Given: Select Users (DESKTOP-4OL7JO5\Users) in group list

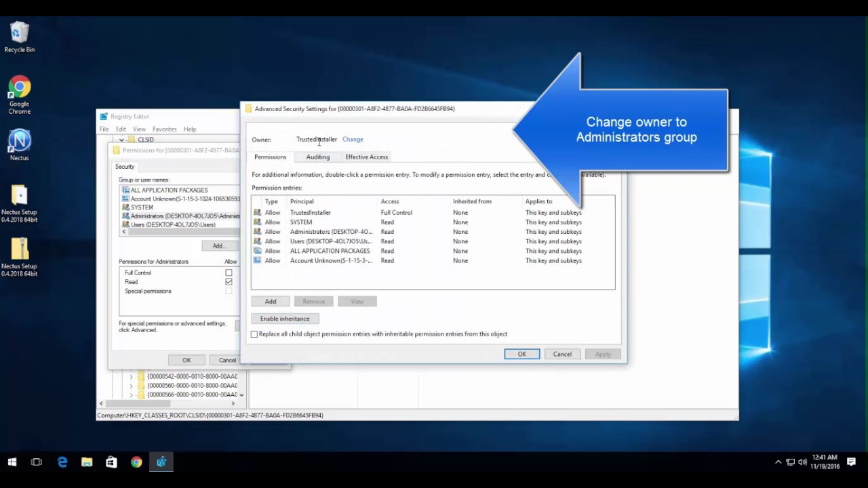Looking at the screenshot, I should coord(180,224).
